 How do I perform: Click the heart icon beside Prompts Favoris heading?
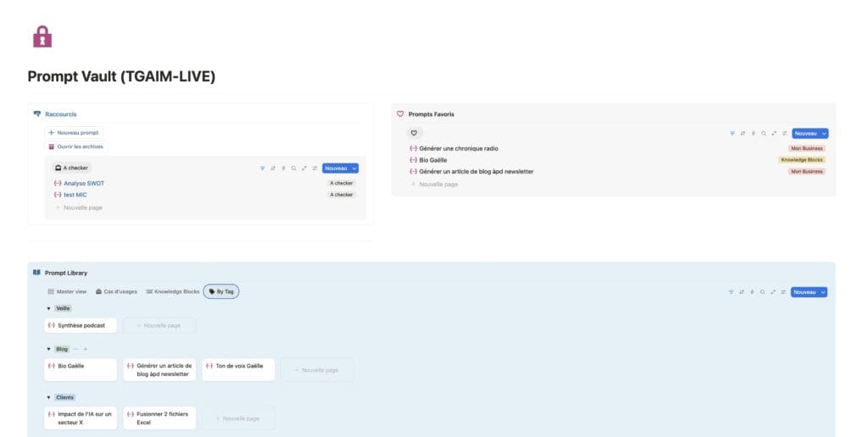point(400,114)
